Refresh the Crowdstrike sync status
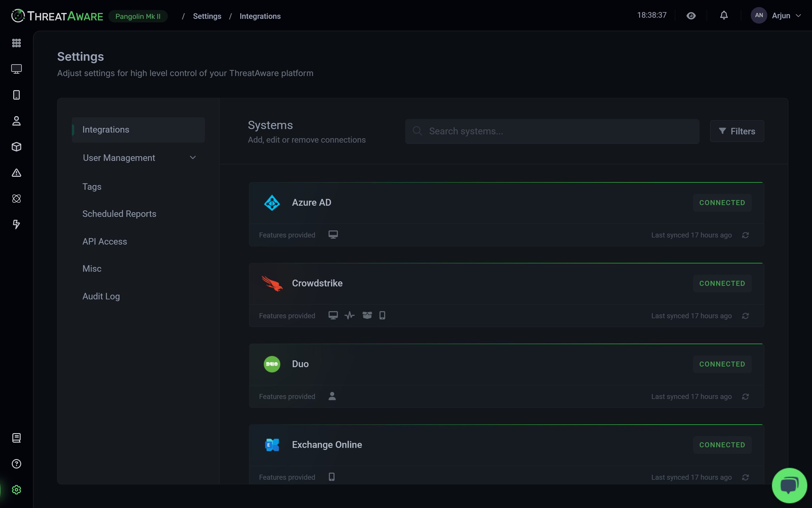 click(745, 316)
